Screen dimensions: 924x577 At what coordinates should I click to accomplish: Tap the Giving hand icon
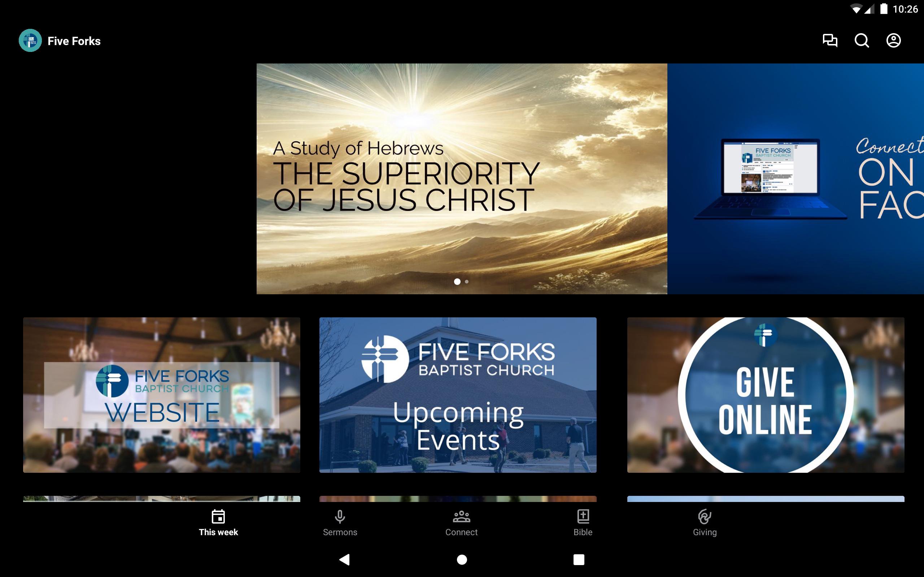705,517
